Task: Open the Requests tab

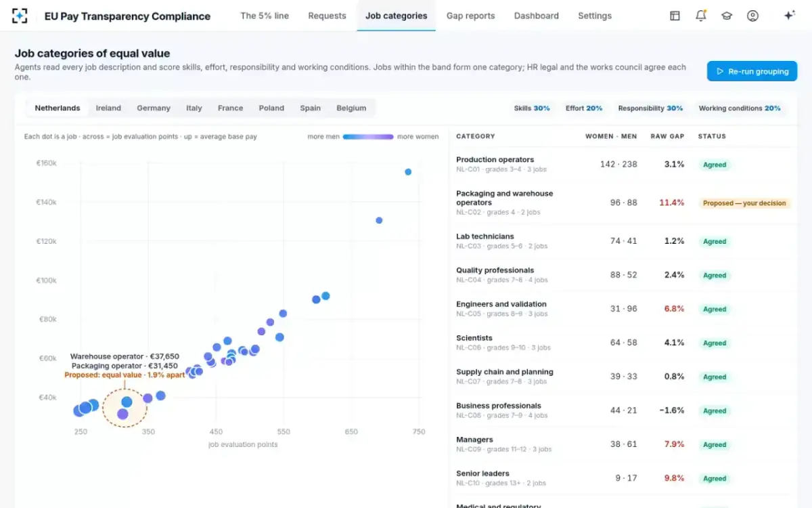Action: 327,16
